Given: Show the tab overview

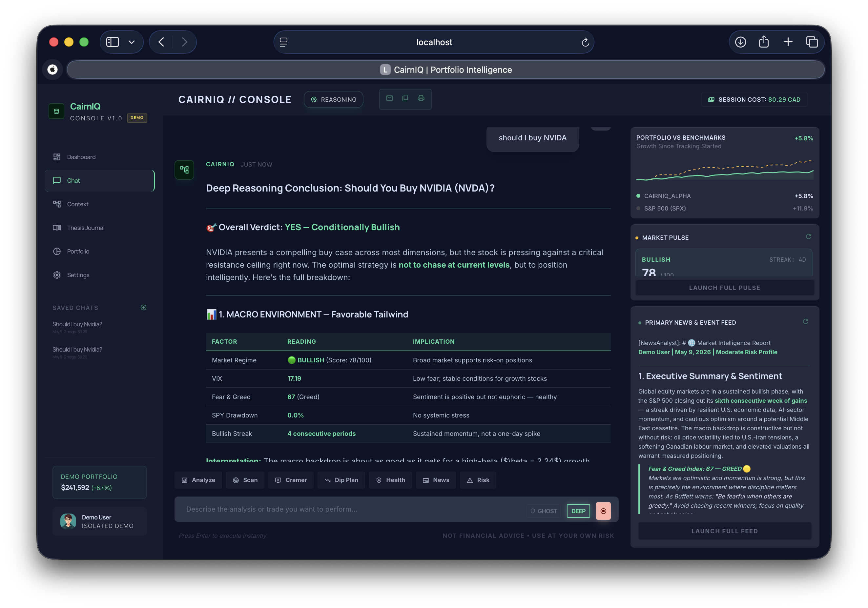Looking at the screenshot, I should coord(812,42).
